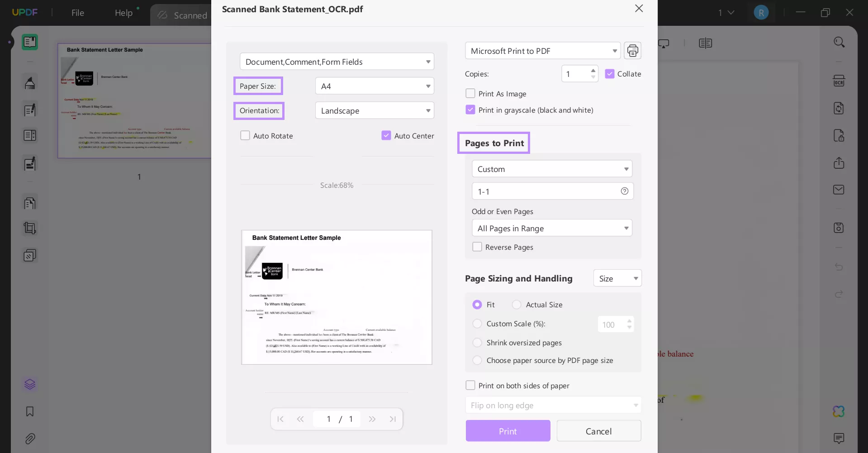The width and height of the screenshot is (868, 453).
Task: Close the print dialog
Action: [x=639, y=8]
